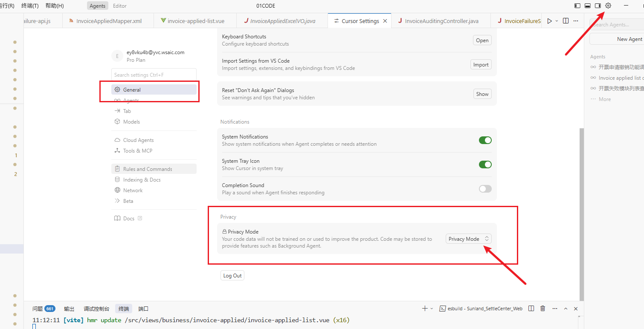Open Tools & MCP settings
This screenshot has height=329, width=644.
click(154, 150)
